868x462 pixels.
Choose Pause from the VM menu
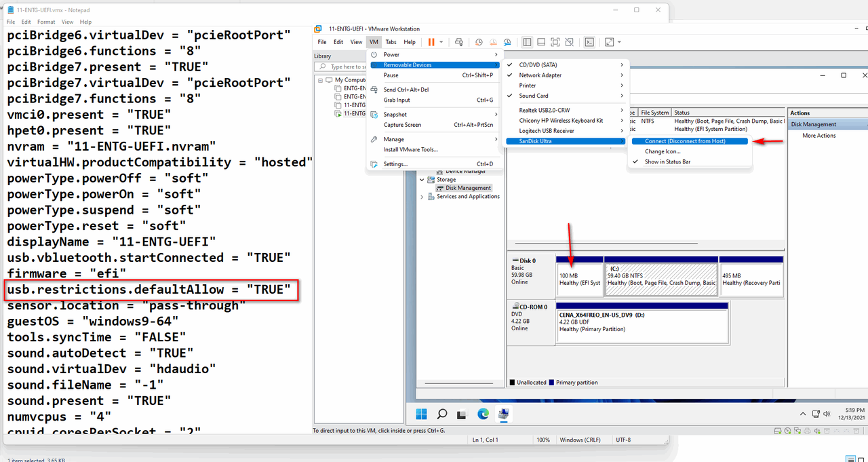(434, 75)
